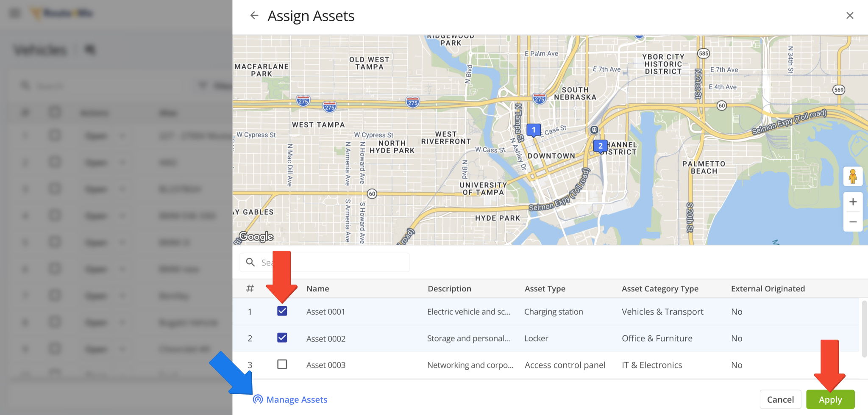The image size is (868, 415).
Task: Open the Manage Assets link
Action: pyautogui.click(x=290, y=400)
